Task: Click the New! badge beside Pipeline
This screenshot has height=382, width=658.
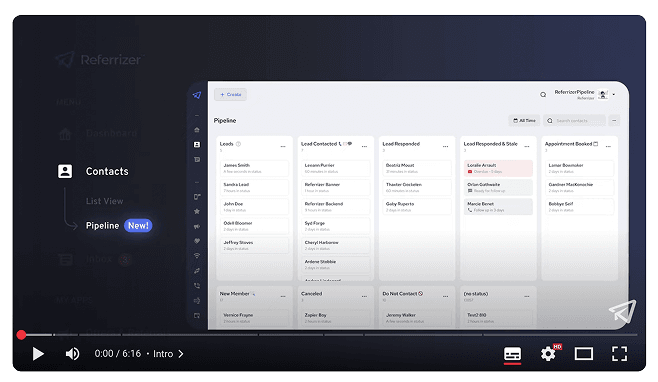Action: pyautogui.click(x=138, y=225)
